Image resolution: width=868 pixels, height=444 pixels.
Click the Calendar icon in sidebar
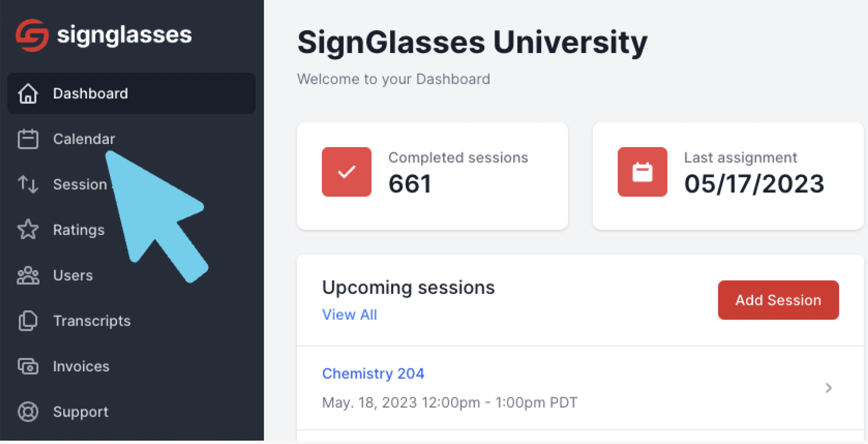[x=28, y=139]
